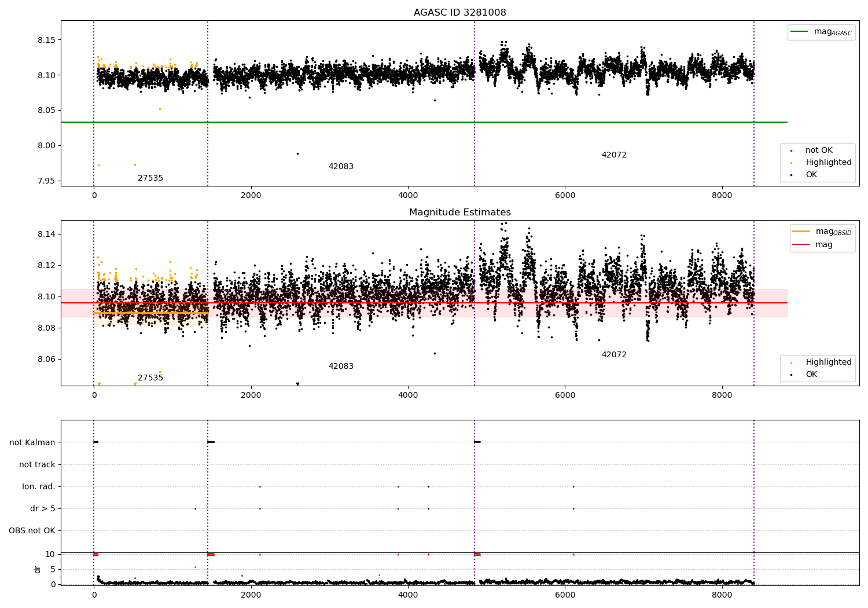Click observation label 42072 in Magnitude Estimates plot
The height and width of the screenshot is (608, 868).
(614, 355)
